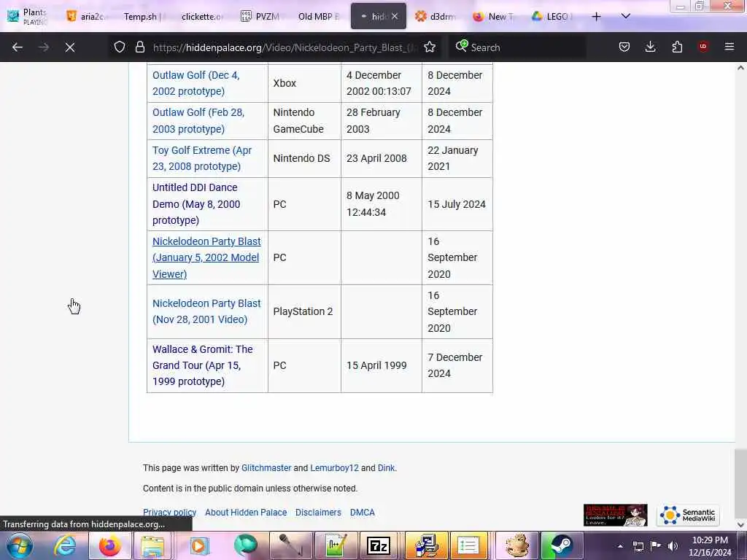
Task: Open the Firefox downloads panel
Action: 650,47
